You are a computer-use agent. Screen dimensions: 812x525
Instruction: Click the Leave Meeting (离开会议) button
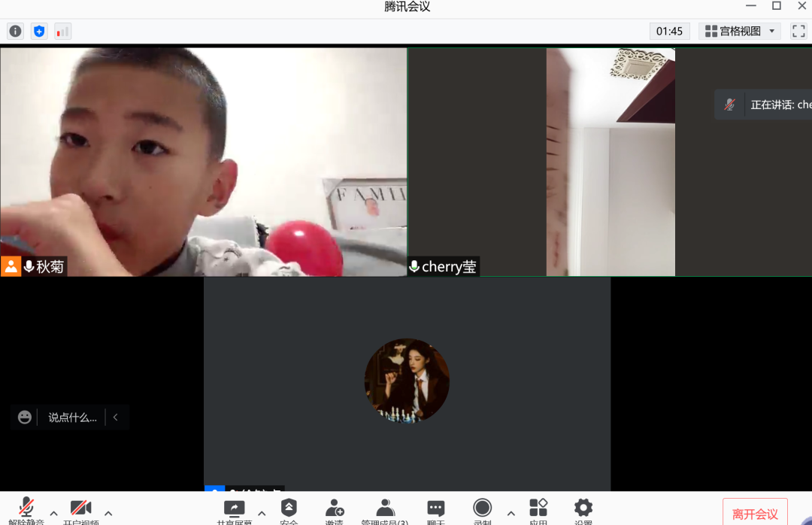click(755, 514)
